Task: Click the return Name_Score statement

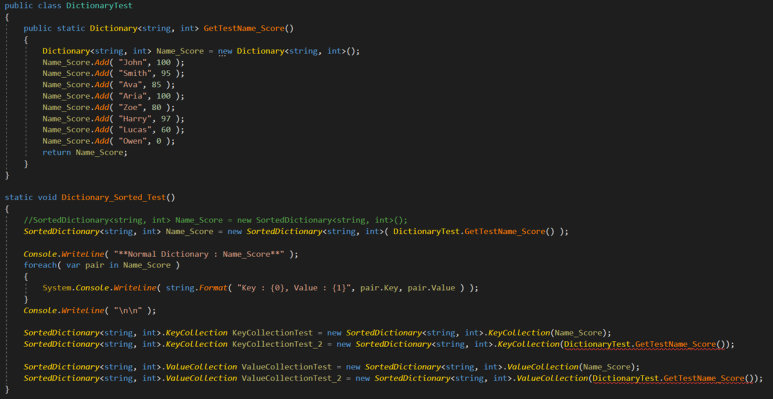Action: (x=85, y=152)
